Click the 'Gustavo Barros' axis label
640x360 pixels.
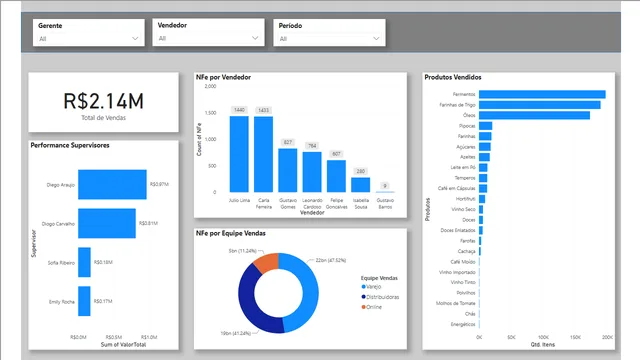pyautogui.click(x=385, y=203)
